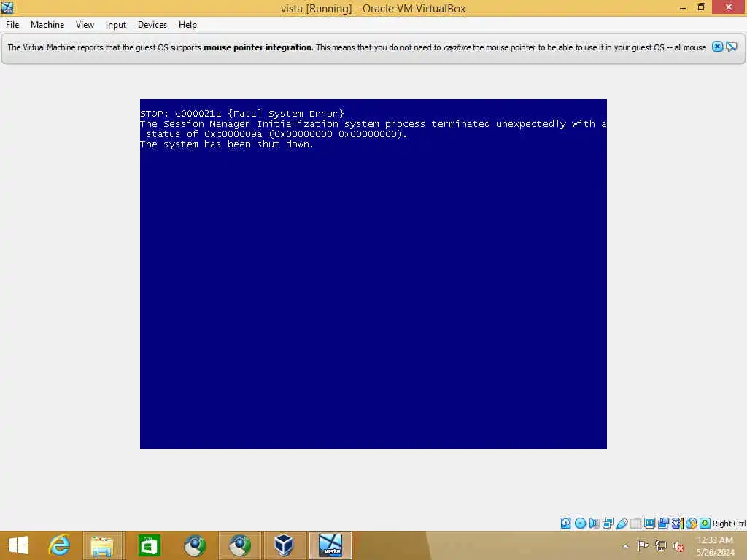Click the vista VM taskbar button

330,545
